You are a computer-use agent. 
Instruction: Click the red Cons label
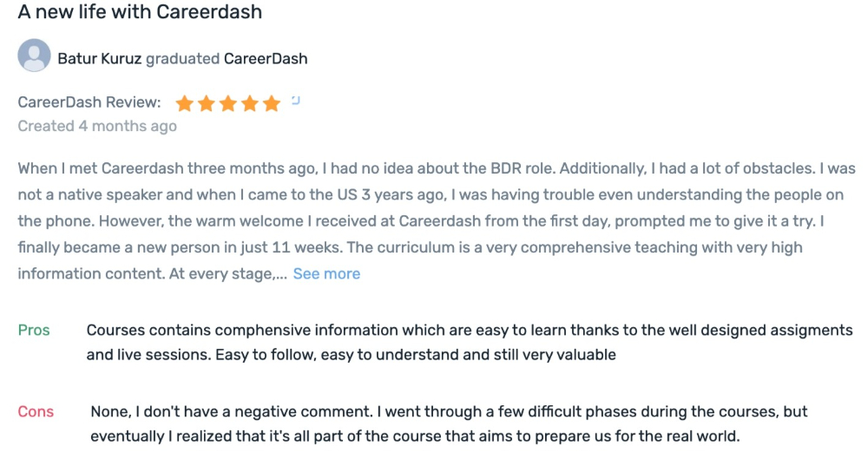36,412
